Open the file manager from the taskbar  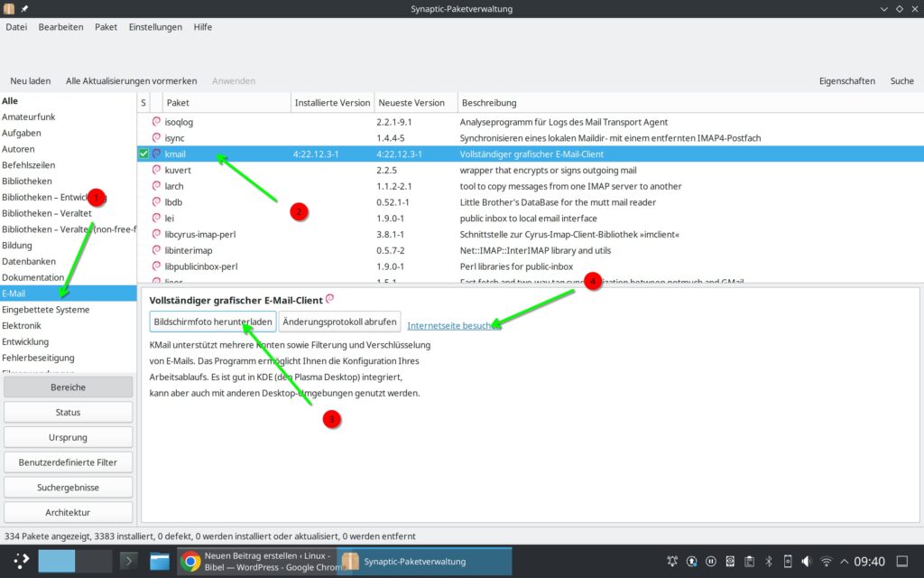(x=159, y=561)
